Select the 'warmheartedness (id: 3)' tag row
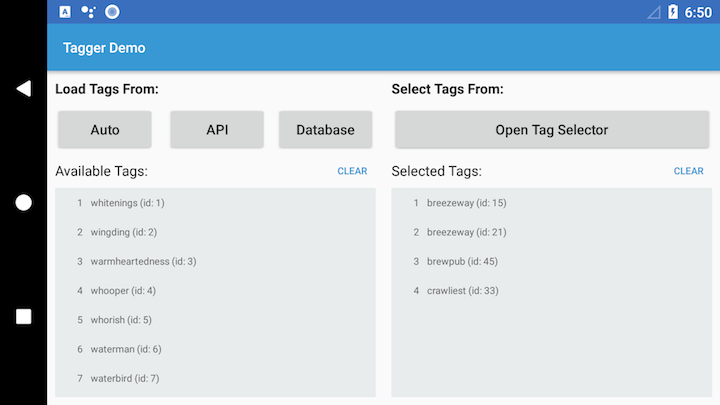 215,261
